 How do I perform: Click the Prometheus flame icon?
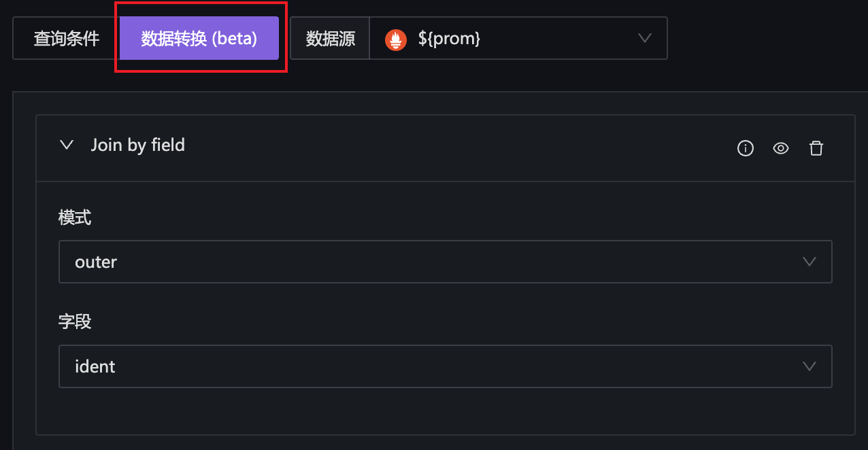[x=395, y=39]
